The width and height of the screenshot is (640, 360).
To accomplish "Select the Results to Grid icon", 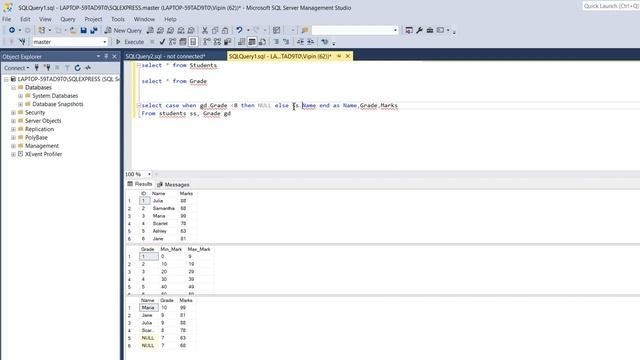I will coord(252,42).
